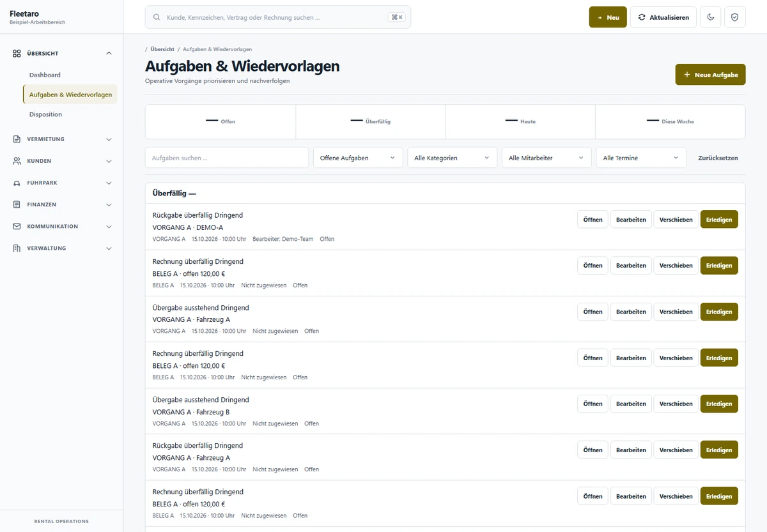The height and width of the screenshot is (532, 767).
Task: Click the Aktualisieren button
Action: click(x=663, y=17)
